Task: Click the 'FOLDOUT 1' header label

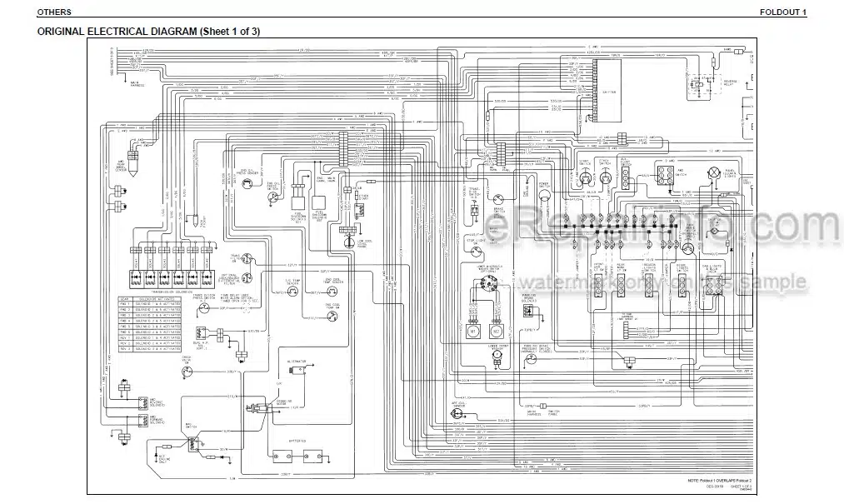Action: pos(782,12)
